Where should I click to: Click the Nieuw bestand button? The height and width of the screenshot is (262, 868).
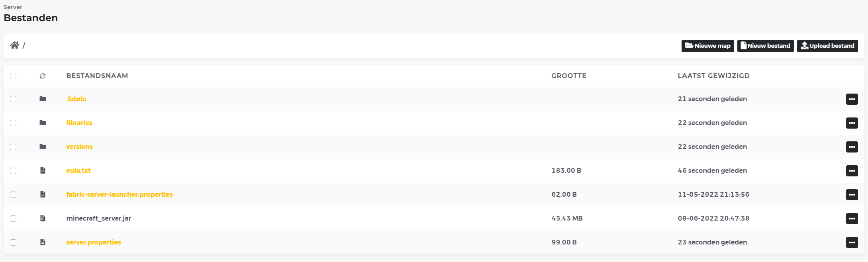click(765, 46)
